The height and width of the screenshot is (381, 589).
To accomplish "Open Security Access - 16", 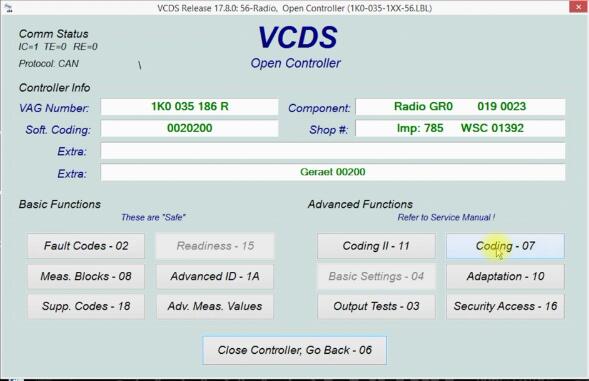I will pos(505,307).
